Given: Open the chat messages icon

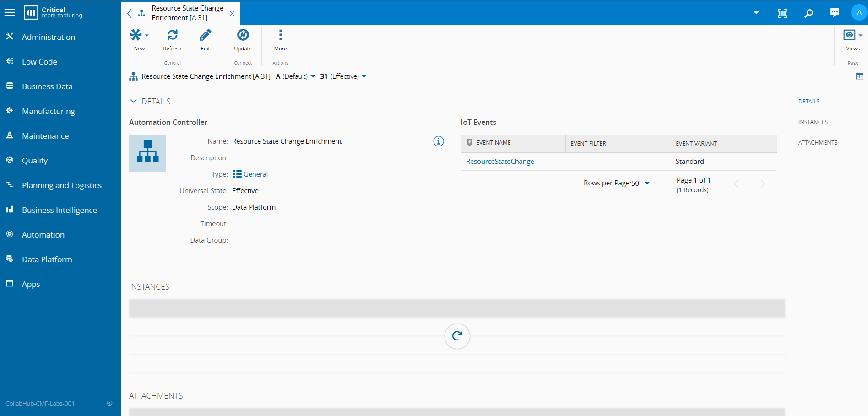Looking at the screenshot, I should click(835, 13).
